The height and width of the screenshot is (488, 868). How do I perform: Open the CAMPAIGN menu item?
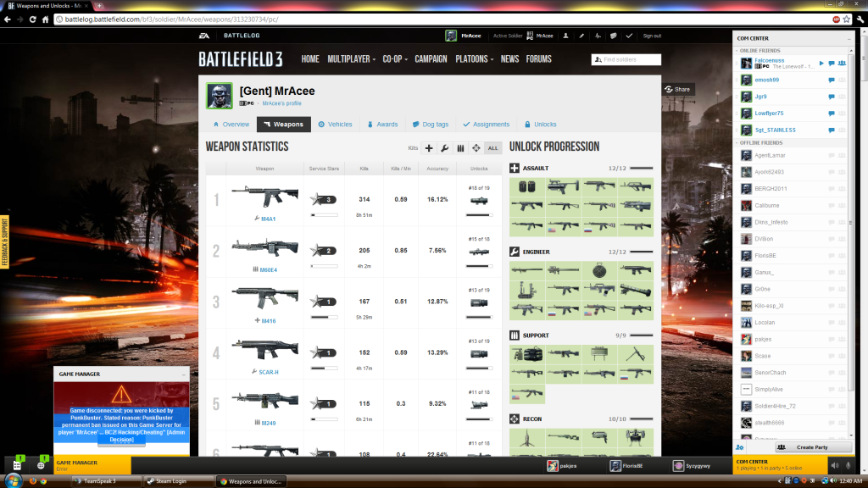click(431, 59)
